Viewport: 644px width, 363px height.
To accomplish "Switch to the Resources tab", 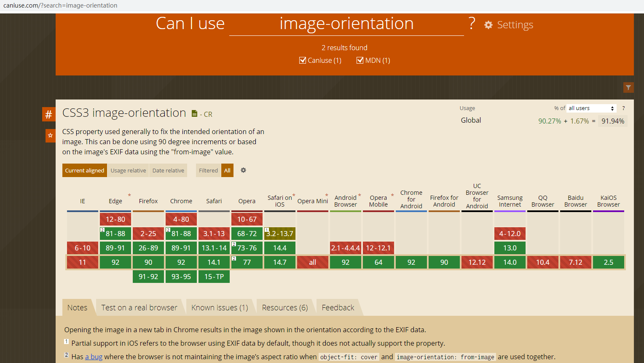I will click(x=285, y=308).
